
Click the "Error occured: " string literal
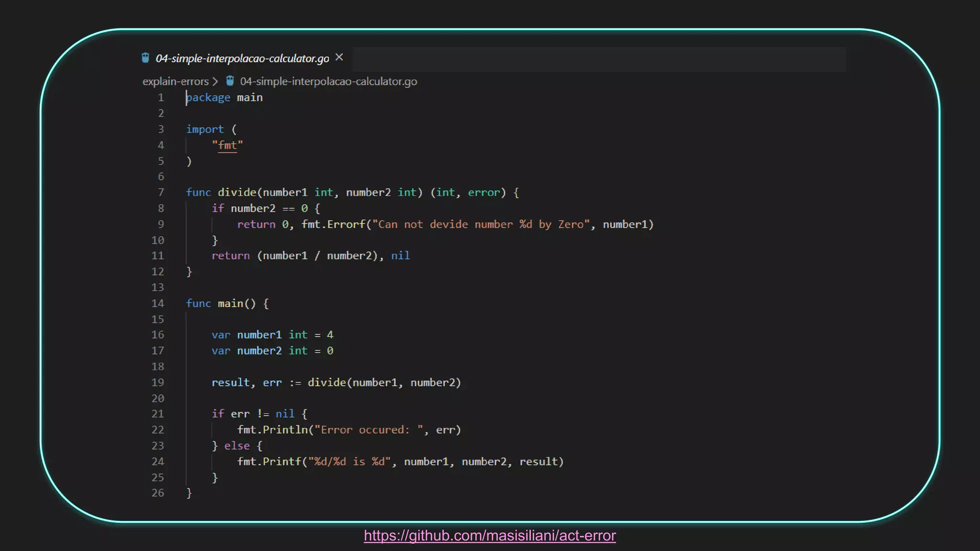click(x=368, y=430)
